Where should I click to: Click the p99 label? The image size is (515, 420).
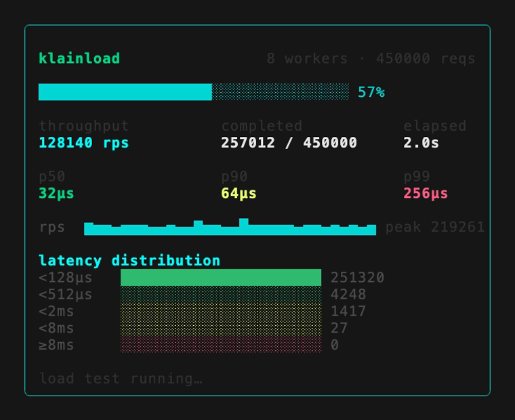point(417,176)
